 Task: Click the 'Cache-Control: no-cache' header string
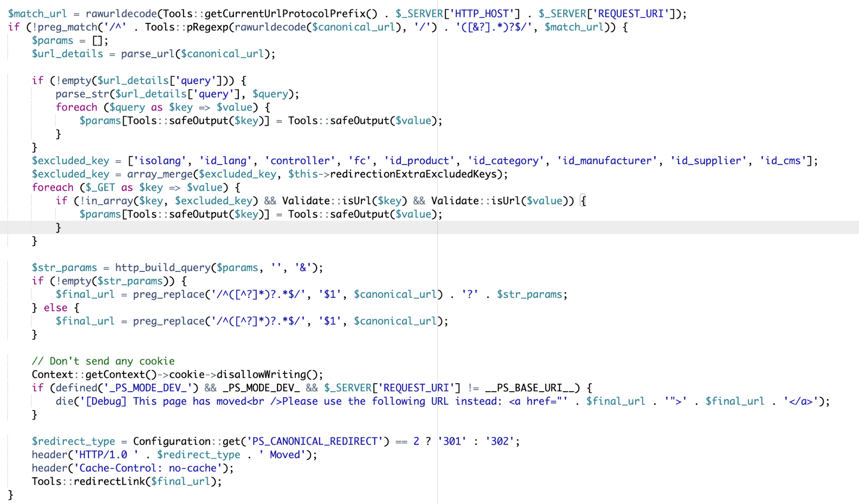[x=148, y=468]
